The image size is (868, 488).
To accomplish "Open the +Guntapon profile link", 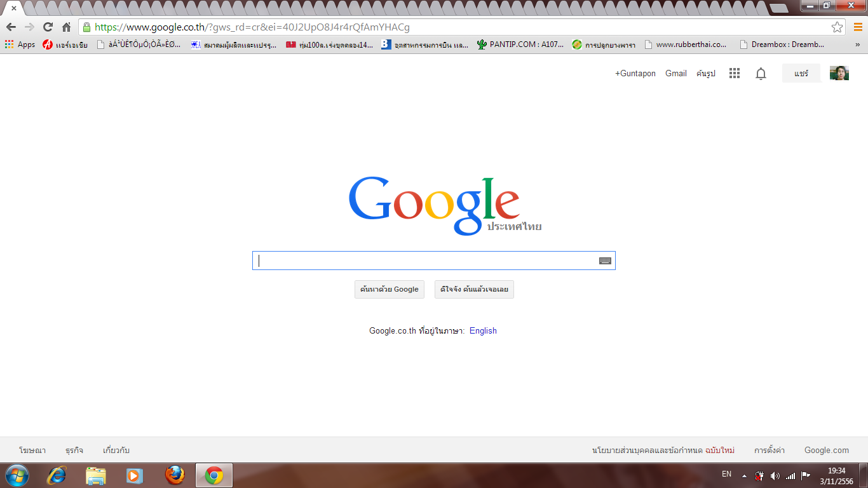I will click(x=635, y=74).
